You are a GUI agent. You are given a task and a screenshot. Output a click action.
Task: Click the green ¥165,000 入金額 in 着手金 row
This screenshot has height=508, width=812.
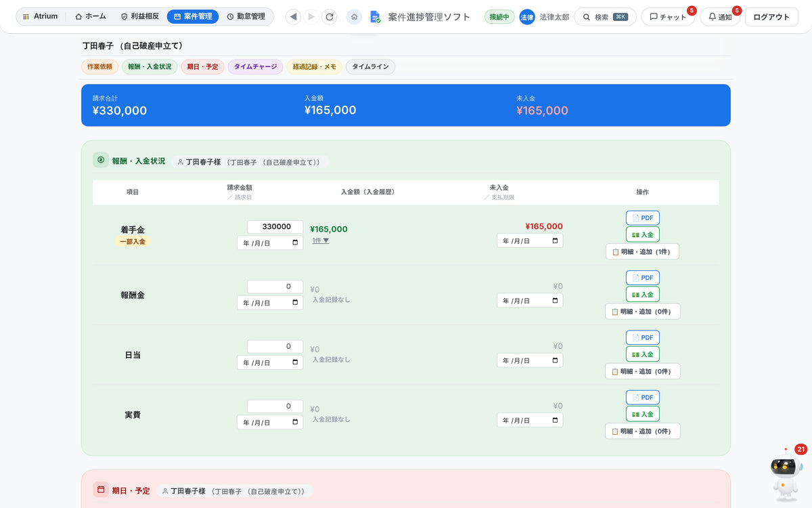click(x=329, y=229)
